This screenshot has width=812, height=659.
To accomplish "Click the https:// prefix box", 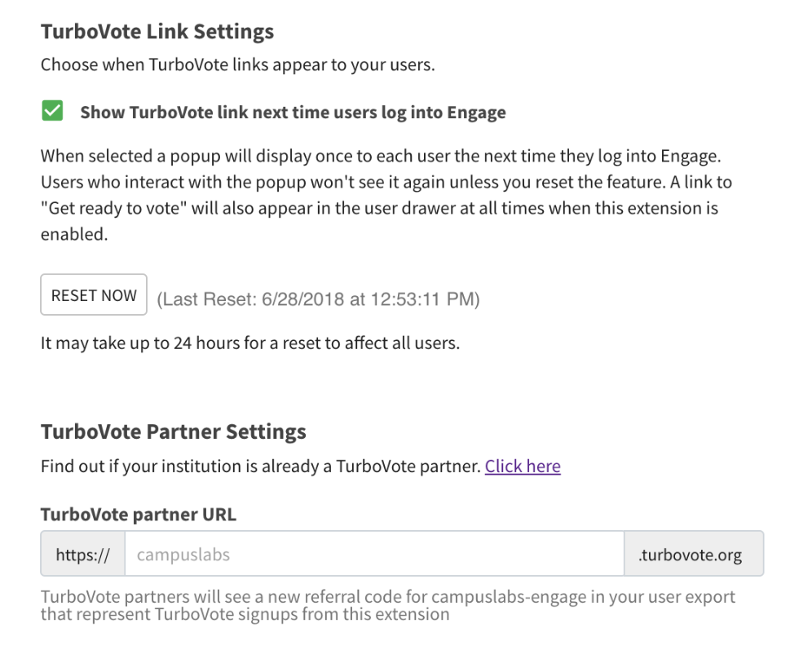I will 83,554.
